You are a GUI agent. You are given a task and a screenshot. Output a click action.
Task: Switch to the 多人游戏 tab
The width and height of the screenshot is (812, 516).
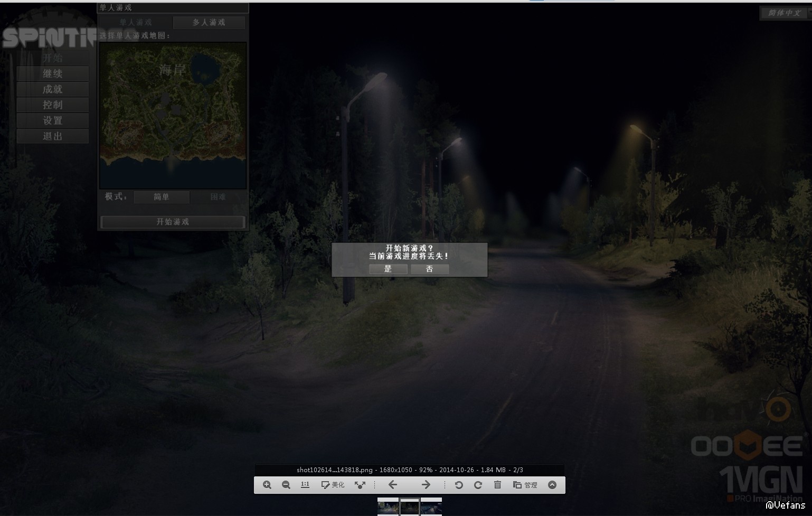point(209,22)
